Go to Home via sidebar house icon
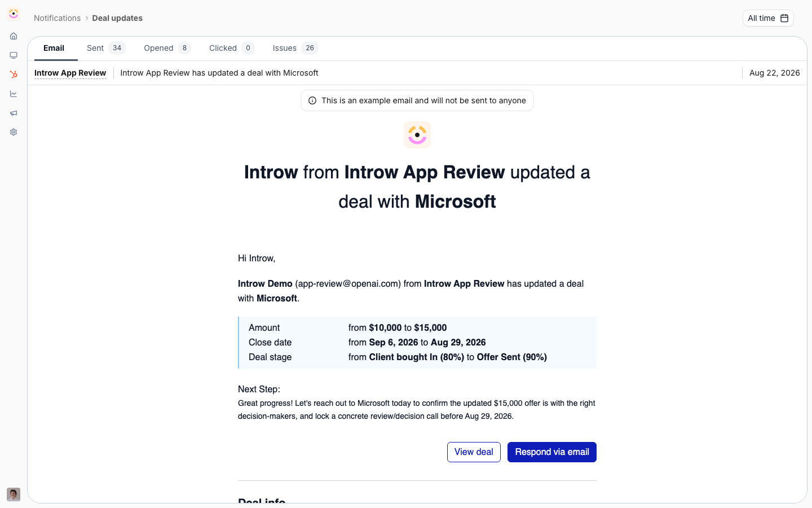This screenshot has height=508, width=812. (14, 36)
